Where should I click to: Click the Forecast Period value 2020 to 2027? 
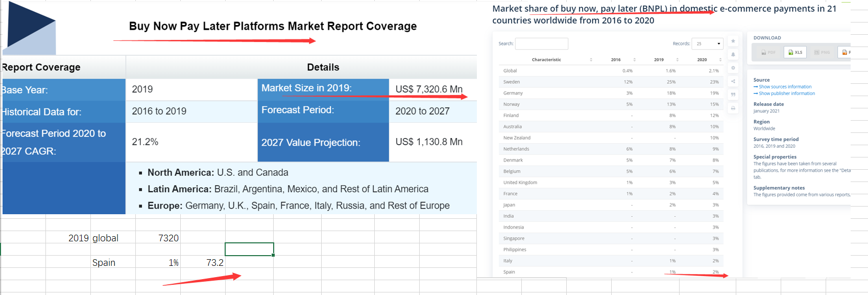(422, 111)
